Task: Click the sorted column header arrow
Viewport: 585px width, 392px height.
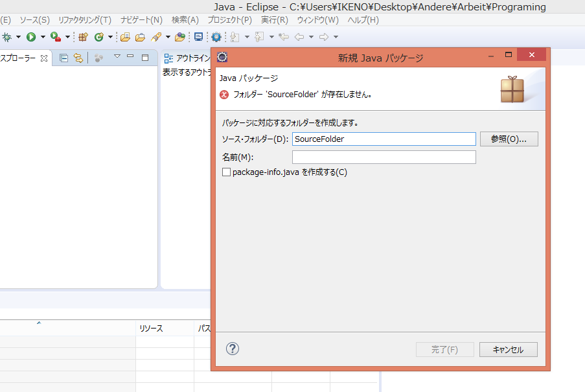Action: [38, 323]
